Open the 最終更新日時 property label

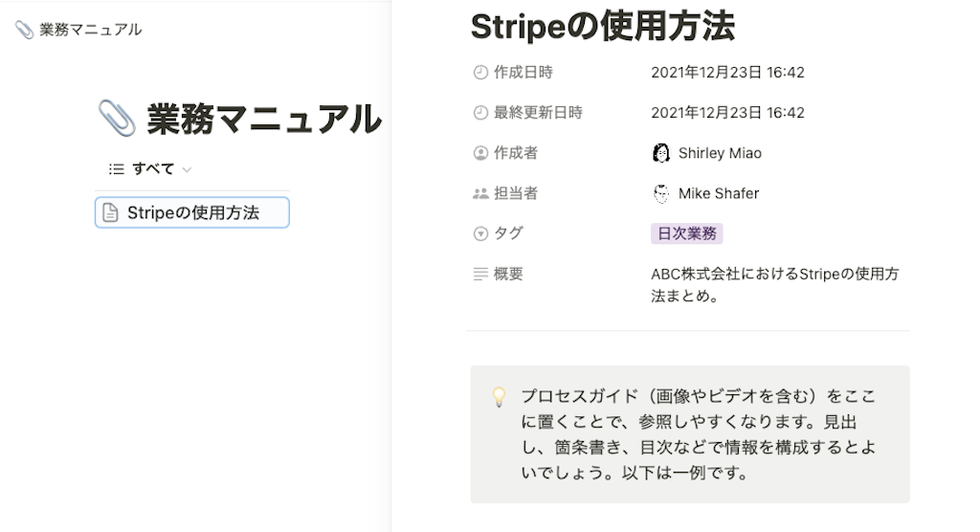tap(538, 113)
